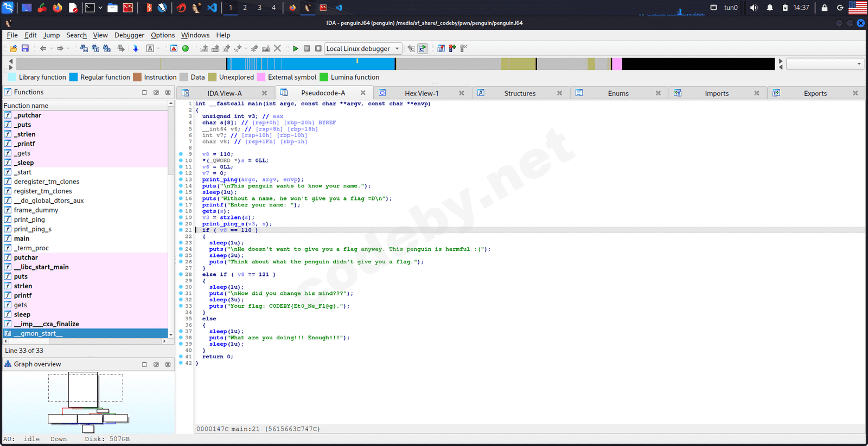Open Firefox from the top panel launcher

click(x=57, y=8)
